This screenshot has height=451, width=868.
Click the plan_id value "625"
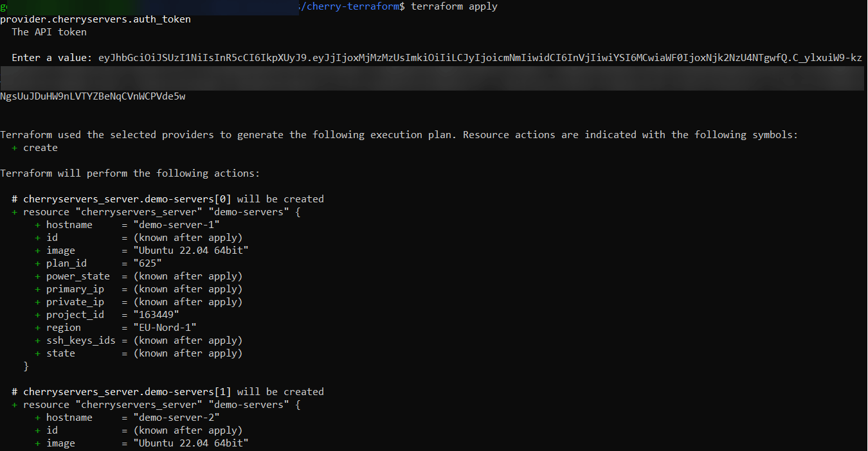point(147,263)
